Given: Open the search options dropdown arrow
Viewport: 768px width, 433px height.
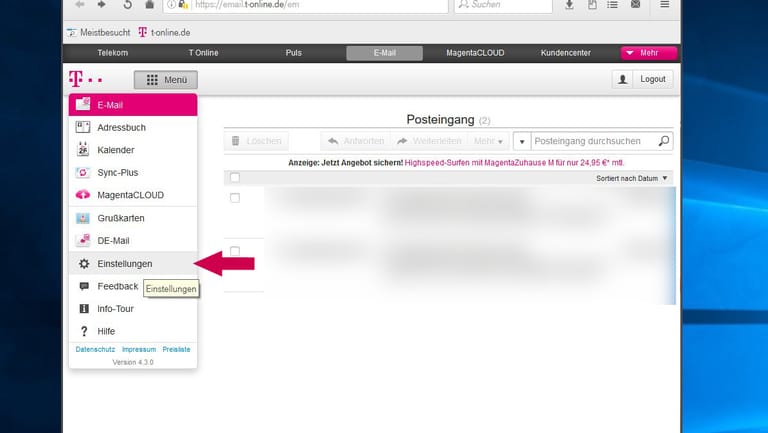Looking at the screenshot, I should tap(522, 142).
